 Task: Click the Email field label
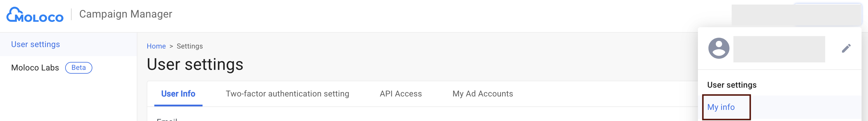[167, 119]
